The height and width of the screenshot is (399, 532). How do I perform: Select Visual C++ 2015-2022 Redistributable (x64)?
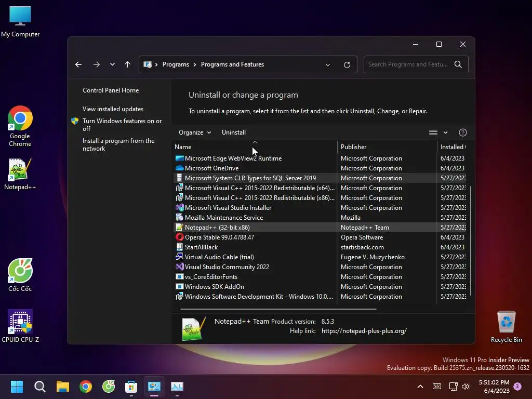click(x=320, y=188)
